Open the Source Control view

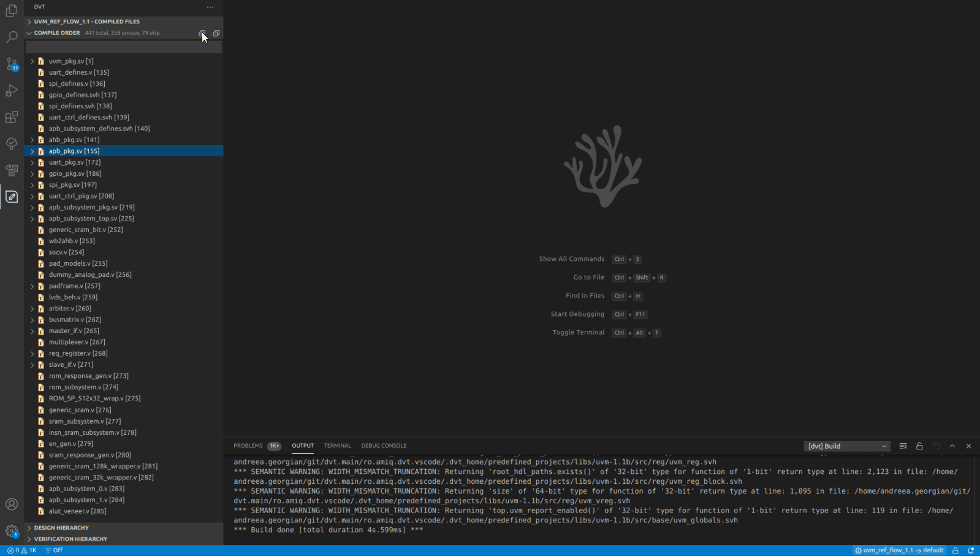[x=12, y=64]
